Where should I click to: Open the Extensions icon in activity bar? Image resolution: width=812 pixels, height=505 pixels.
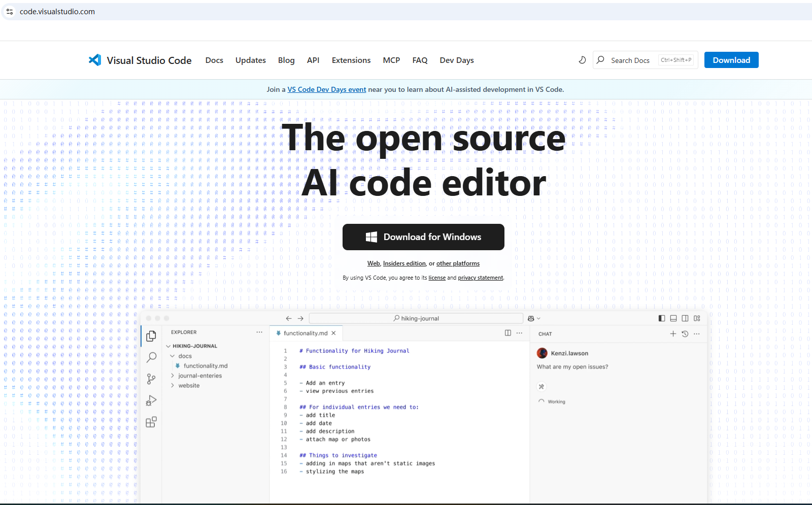point(151,422)
